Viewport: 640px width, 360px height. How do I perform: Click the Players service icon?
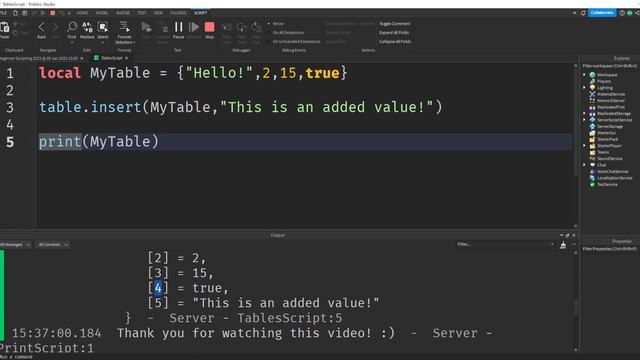592,81
